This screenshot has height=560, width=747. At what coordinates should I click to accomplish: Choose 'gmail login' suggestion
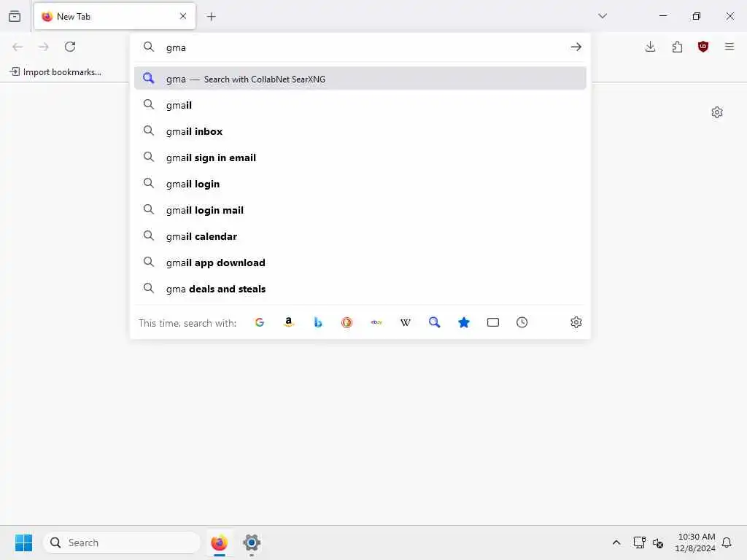click(x=360, y=184)
